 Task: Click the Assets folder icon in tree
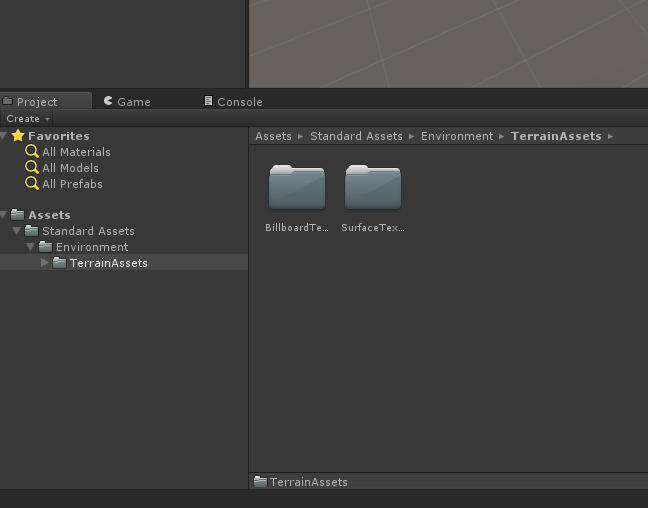click(17, 215)
